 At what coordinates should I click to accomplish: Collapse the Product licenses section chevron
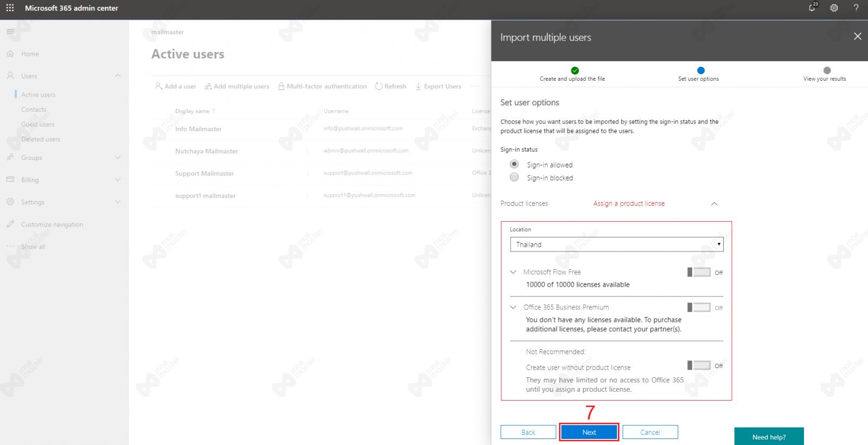pos(714,204)
